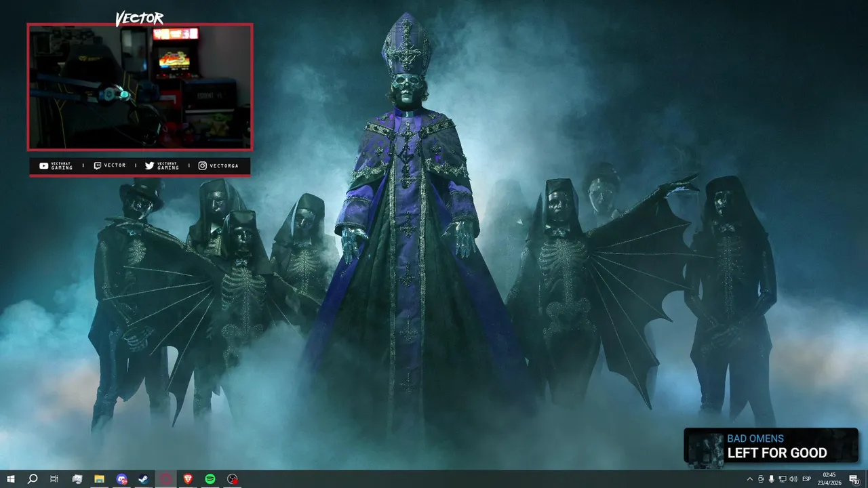Open Action Center notifications icon

pos(854,479)
